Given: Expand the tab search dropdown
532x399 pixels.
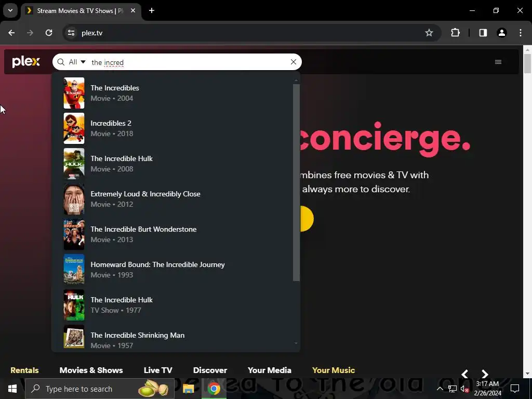Looking at the screenshot, I should (x=10, y=10).
